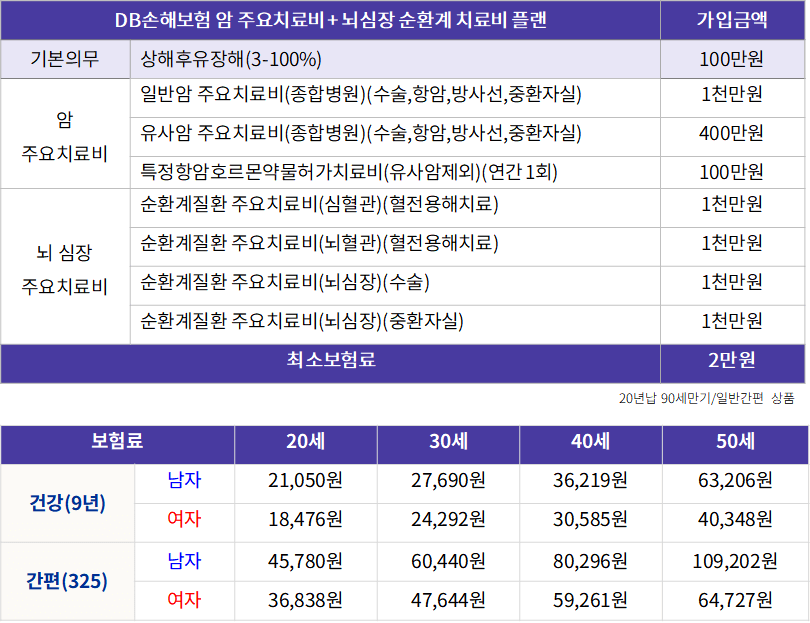Click '100만원' in the 상해후유장해 row

tap(731, 59)
